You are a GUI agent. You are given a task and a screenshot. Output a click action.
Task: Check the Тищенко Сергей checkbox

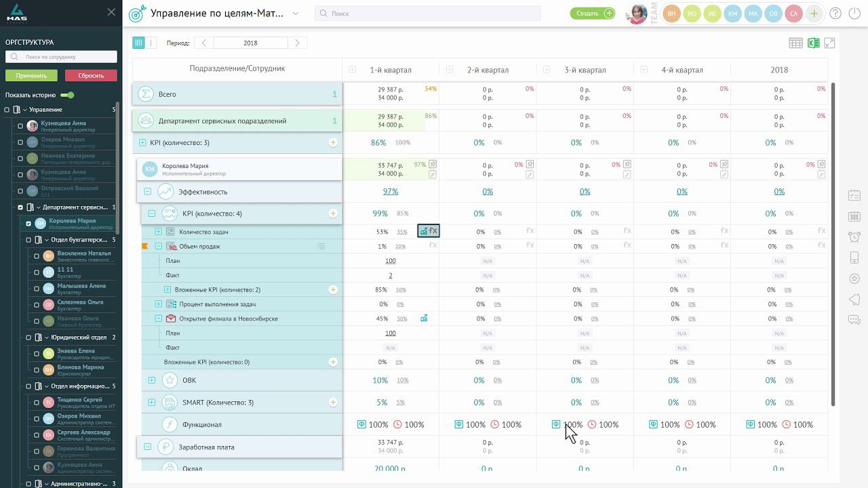[37, 403]
